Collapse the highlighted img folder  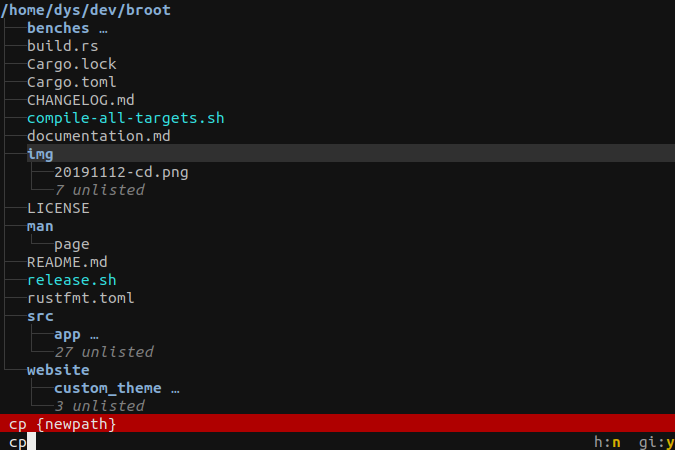(x=40, y=154)
